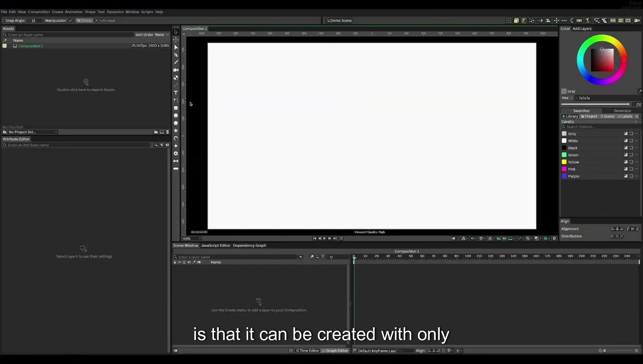Select the Line tool
Image resolution: width=643 pixels, height=364 pixels.
(x=176, y=85)
